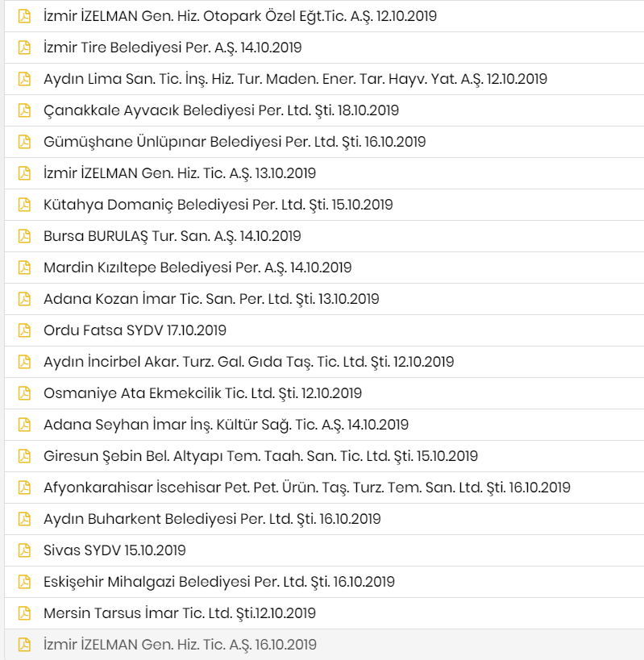
Task: Click PDF icon beside Kütahya Domaniç Belediyesi
Action: coord(24,205)
